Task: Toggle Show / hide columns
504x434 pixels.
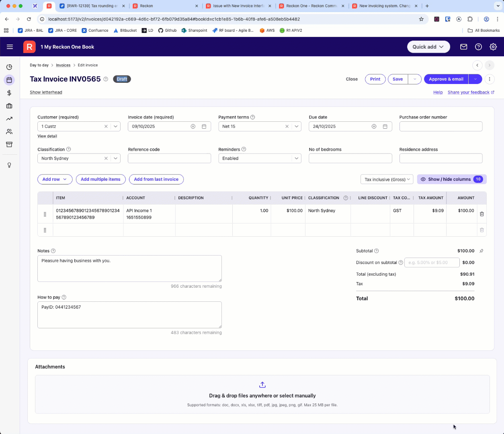Action: [x=452, y=179]
